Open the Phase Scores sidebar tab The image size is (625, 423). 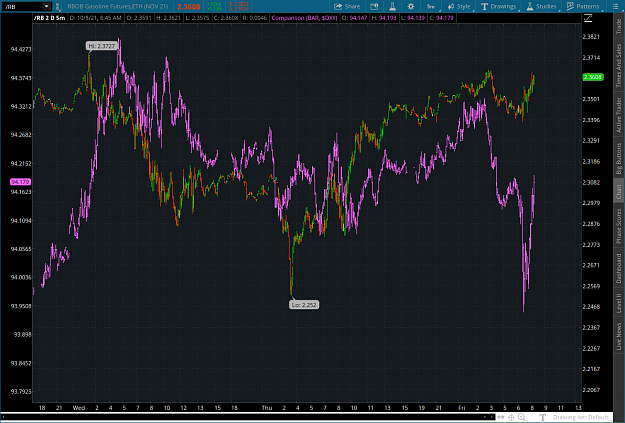tap(619, 226)
